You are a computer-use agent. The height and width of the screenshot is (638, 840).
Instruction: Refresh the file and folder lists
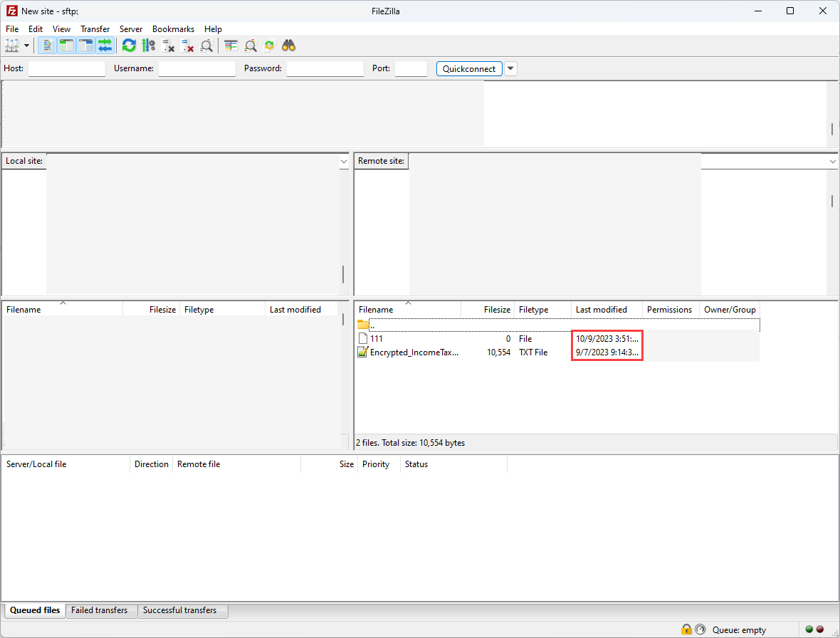[x=129, y=46]
